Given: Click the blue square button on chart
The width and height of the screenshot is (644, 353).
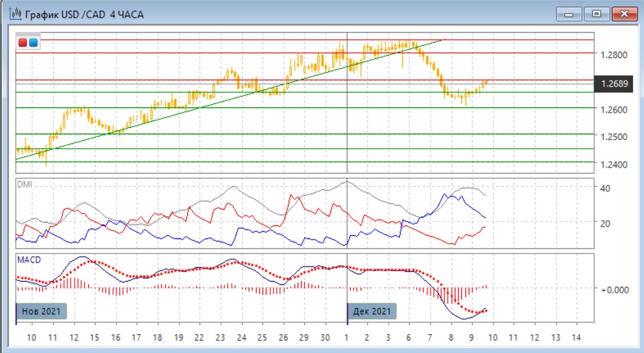Looking at the screenshot, I should [33, 43].
